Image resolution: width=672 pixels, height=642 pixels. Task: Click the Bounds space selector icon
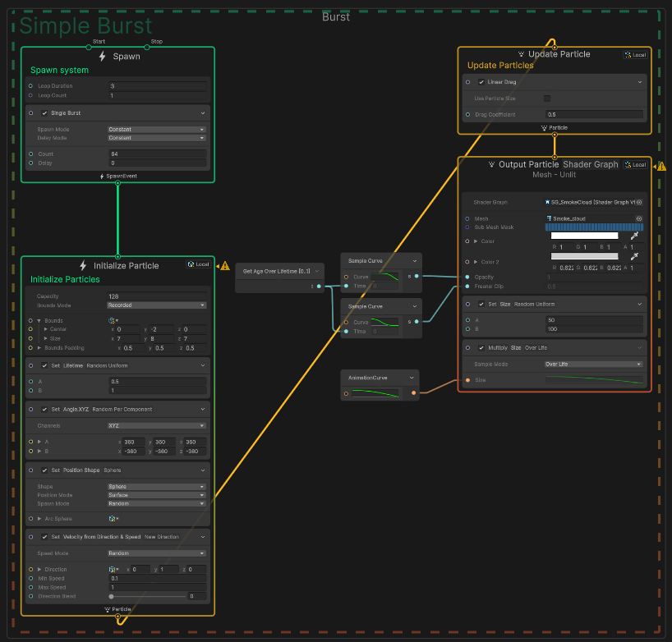(x=112, y=320)
